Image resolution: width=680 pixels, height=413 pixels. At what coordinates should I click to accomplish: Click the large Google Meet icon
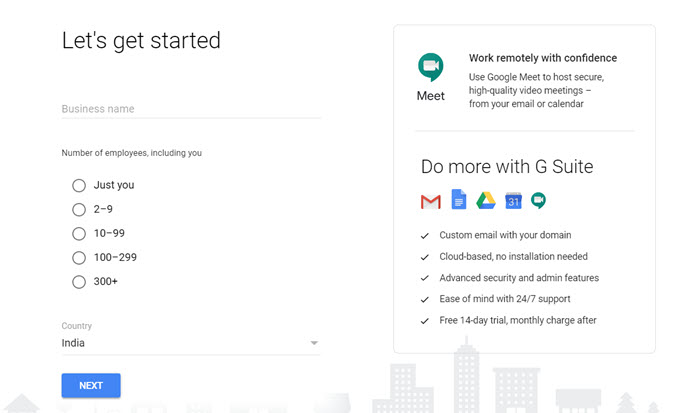point(431,67)
